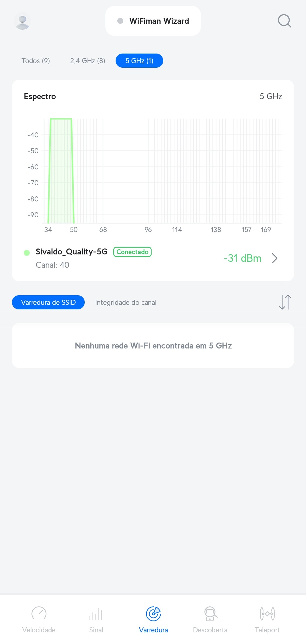The width and height of the screenshot is (306, 644).
Task: Tap the sort arrows icon
Action: pyautogui.click(x=285, y=302)
